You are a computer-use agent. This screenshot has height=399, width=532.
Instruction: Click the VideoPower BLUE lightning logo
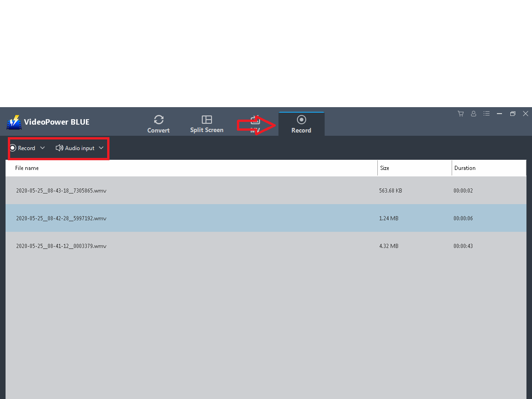14,122
